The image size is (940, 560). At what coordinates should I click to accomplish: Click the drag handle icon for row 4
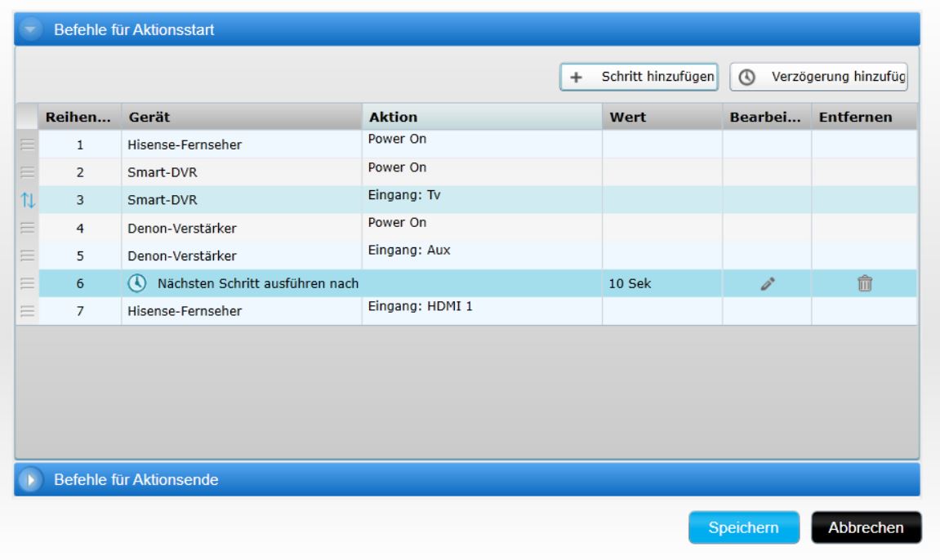27,228
